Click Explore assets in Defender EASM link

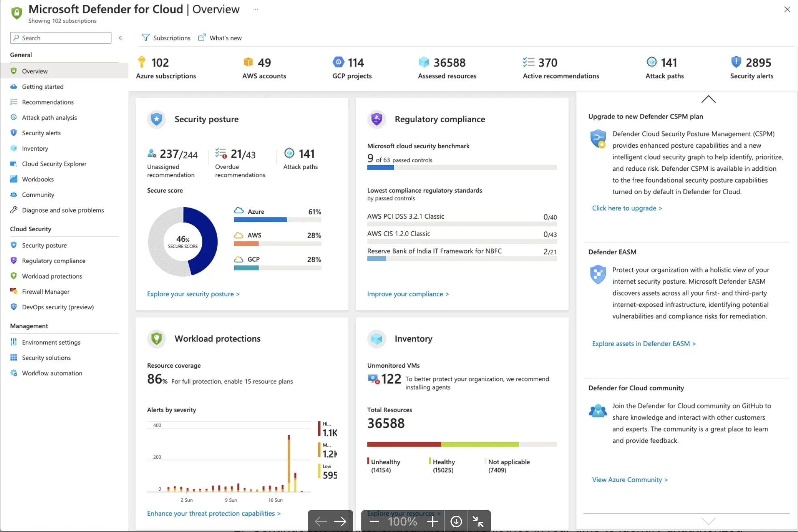644,344
